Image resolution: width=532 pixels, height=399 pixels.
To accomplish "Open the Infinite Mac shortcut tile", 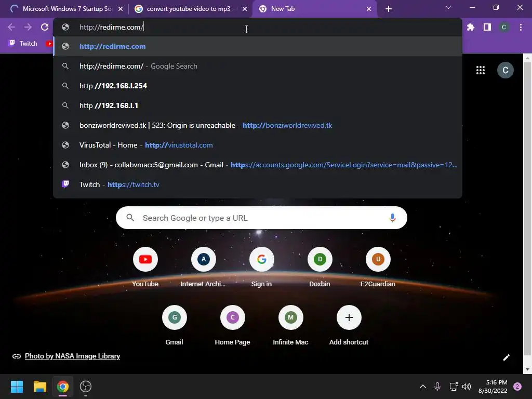I will (x=291, y=325).
